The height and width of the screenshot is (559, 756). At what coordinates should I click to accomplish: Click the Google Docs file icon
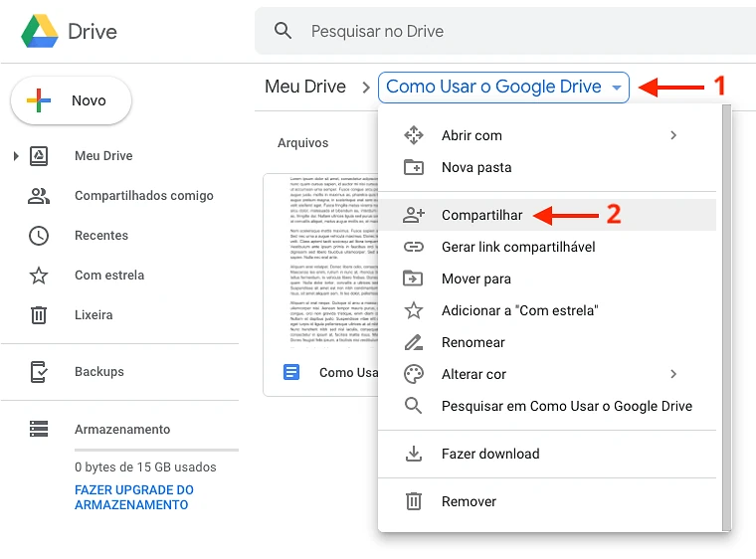tap(291, 372)
